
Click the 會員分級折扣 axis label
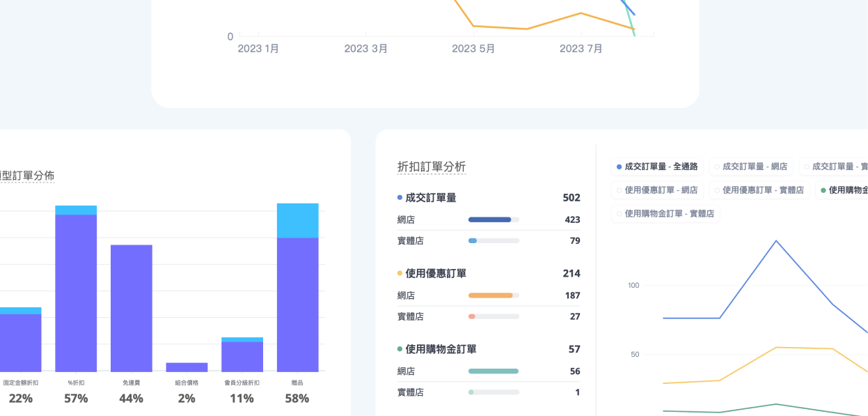[x=242, y=383]
